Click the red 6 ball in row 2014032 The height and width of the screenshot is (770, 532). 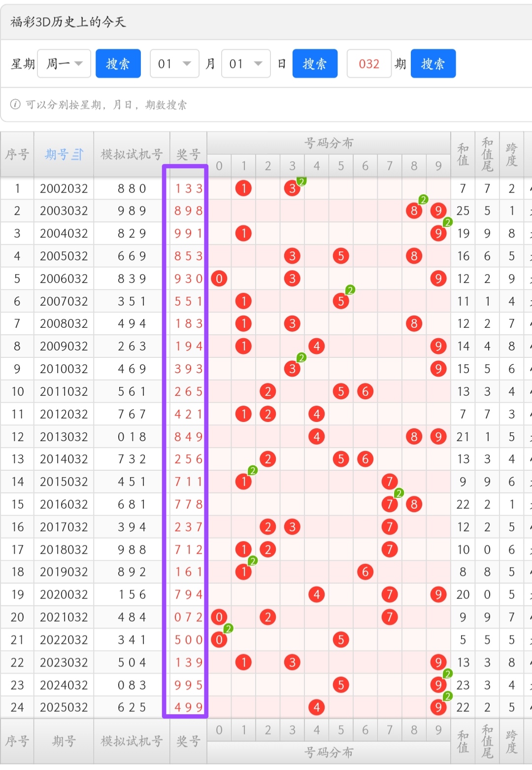tap(365, 459)
